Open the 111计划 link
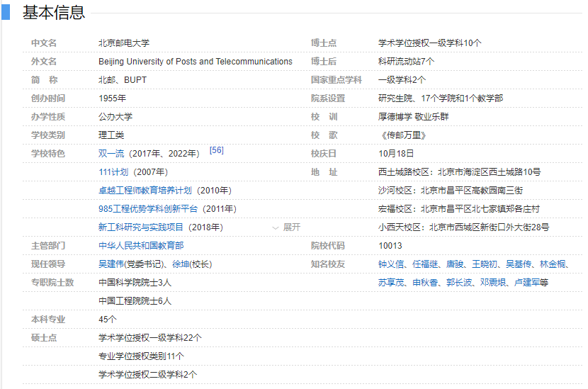 113,172
